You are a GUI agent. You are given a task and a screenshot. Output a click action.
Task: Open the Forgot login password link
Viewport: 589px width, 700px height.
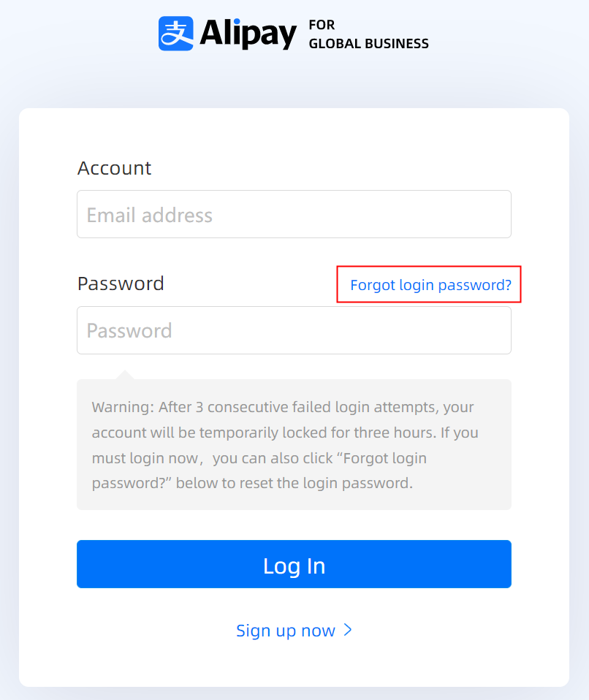coord(430,285)
